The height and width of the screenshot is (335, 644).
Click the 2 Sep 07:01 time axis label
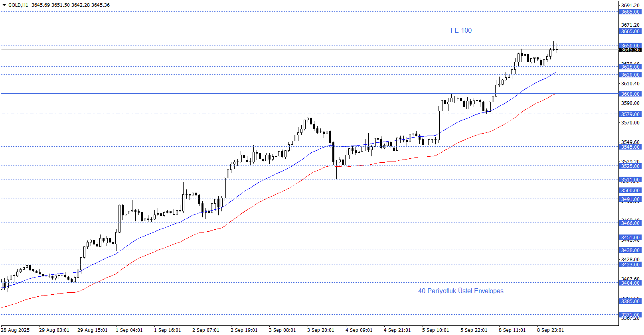[205, 330]
